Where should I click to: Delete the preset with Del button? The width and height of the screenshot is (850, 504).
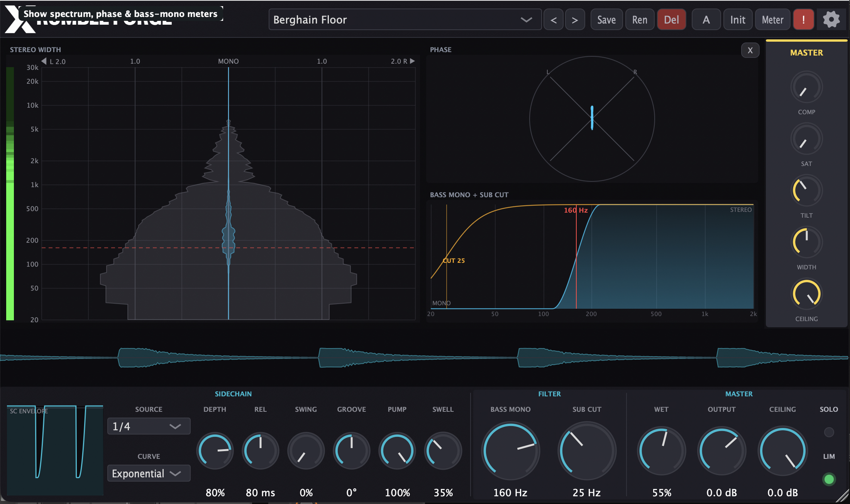coord(671,20)
